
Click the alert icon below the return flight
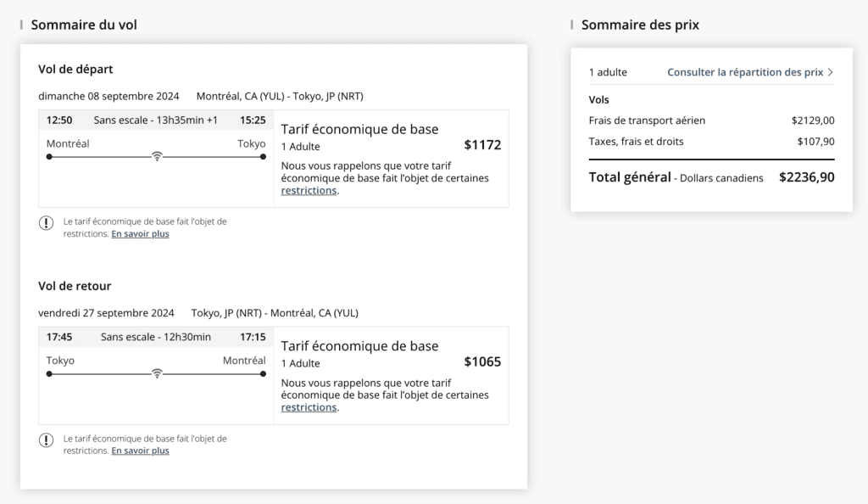click(x=46, y=440)
